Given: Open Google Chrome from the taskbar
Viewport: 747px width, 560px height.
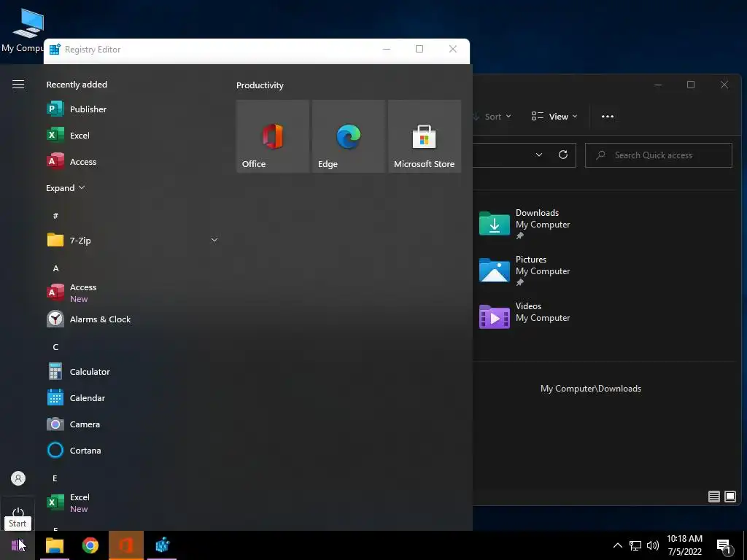Looking at the screenshot, I should pos(90,545).
